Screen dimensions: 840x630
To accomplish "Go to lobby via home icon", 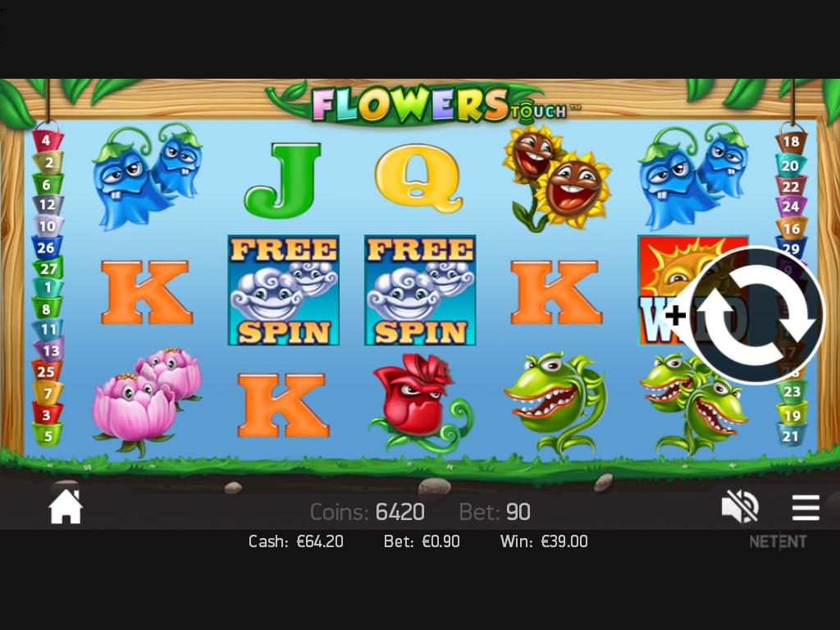I will pyautogui.click(x=66, y=507).
